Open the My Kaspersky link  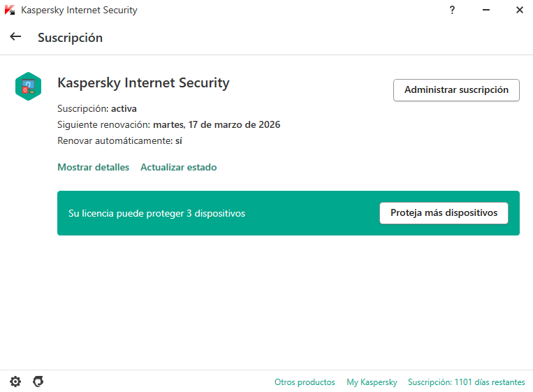coord(372,382)
